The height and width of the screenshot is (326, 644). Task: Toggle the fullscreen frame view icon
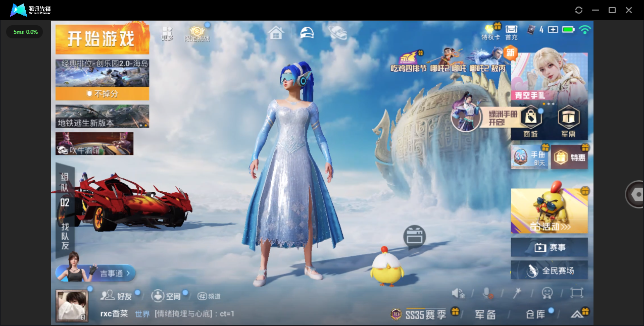click(577, 293)
